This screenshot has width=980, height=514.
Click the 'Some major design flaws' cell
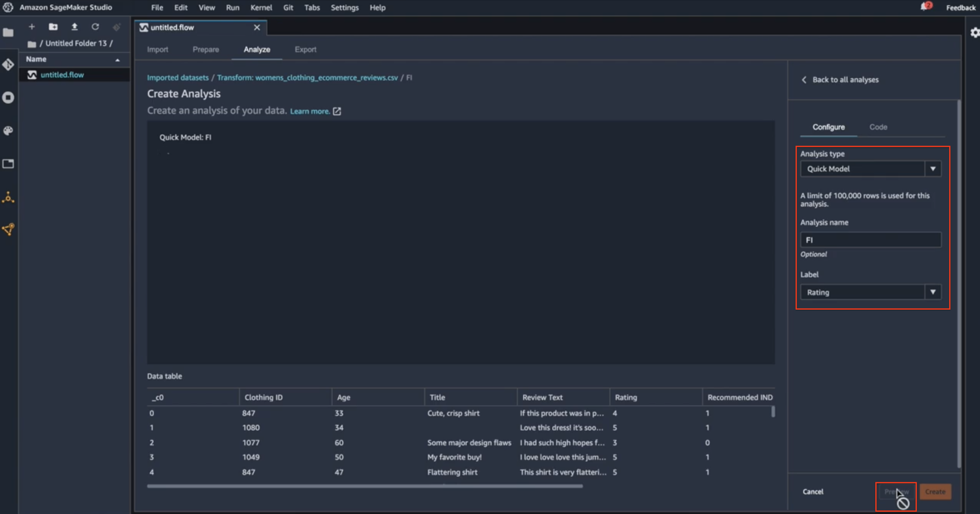469,443
